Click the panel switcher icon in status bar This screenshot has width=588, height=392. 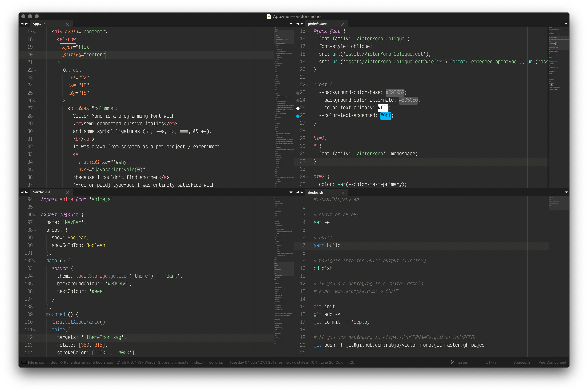[x=24, y=362]
